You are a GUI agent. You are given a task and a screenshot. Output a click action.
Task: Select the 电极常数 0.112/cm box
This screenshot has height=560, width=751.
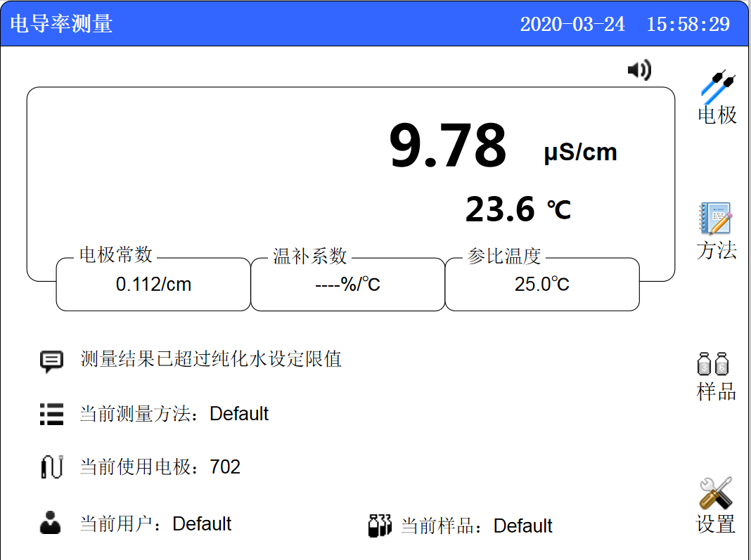pos(153,285)
